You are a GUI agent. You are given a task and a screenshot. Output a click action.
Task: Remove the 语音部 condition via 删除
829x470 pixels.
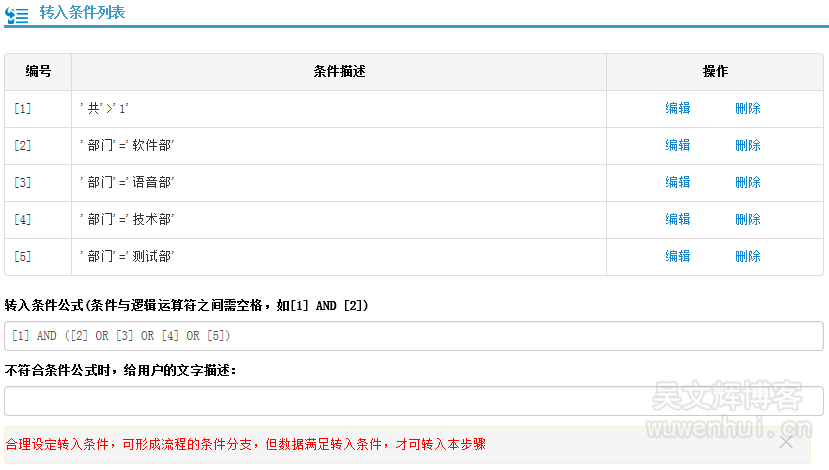tap(747, 182)
